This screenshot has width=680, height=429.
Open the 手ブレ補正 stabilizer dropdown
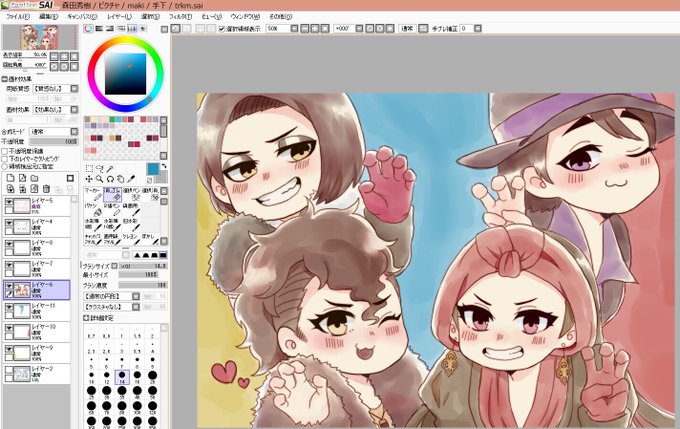click(477, 29)
